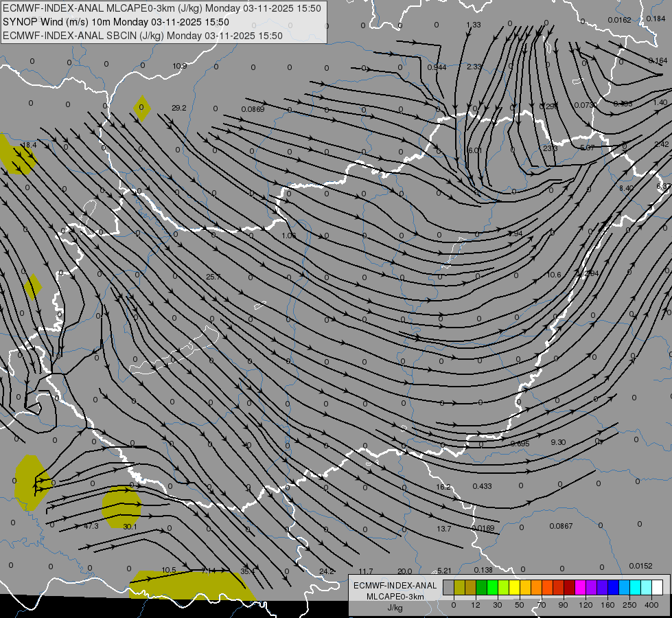Click the legend tick label 160
Viewport: 672px width, 618px height.
607,605
